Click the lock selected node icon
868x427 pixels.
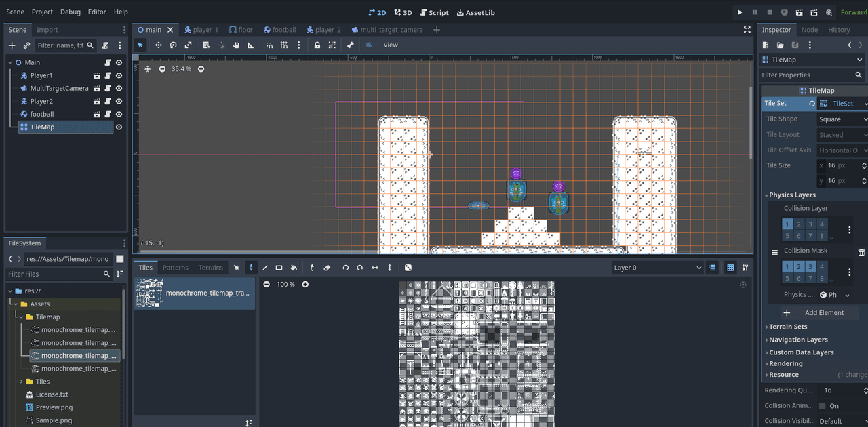click(x=317, y=45)
